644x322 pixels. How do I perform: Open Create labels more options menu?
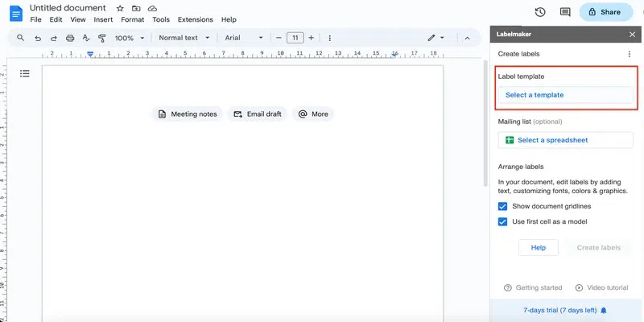630,54
